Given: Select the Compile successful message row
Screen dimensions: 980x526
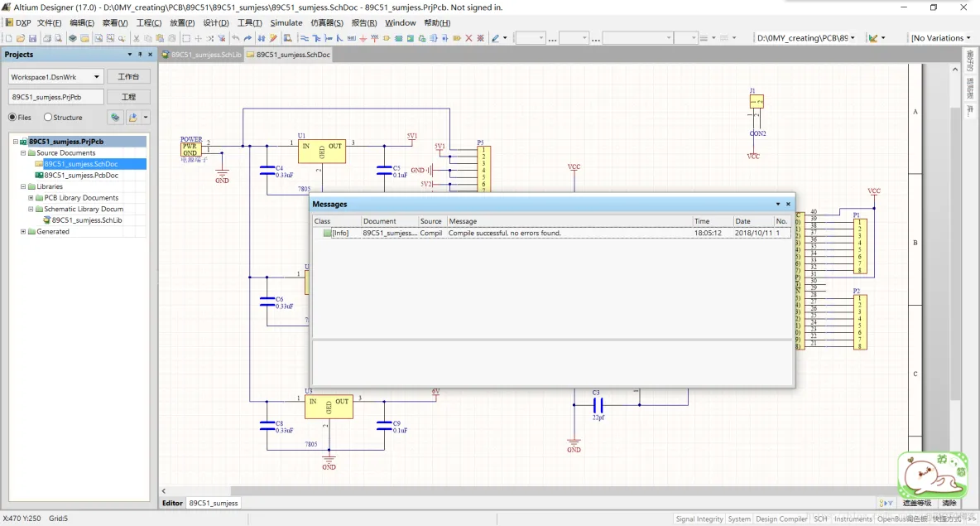Looking at the screenshot, I should click(552, 233).
